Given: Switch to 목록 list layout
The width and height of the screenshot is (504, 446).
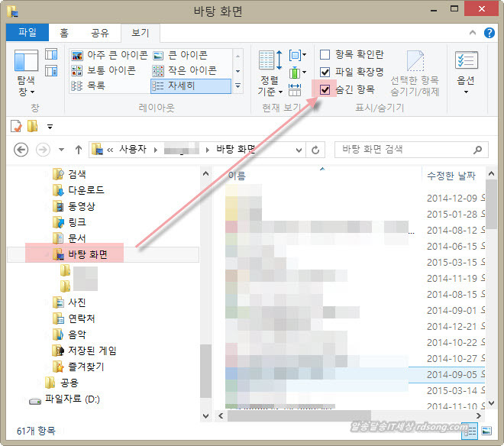Looking at the screenshot, I should tap(95, 86).
